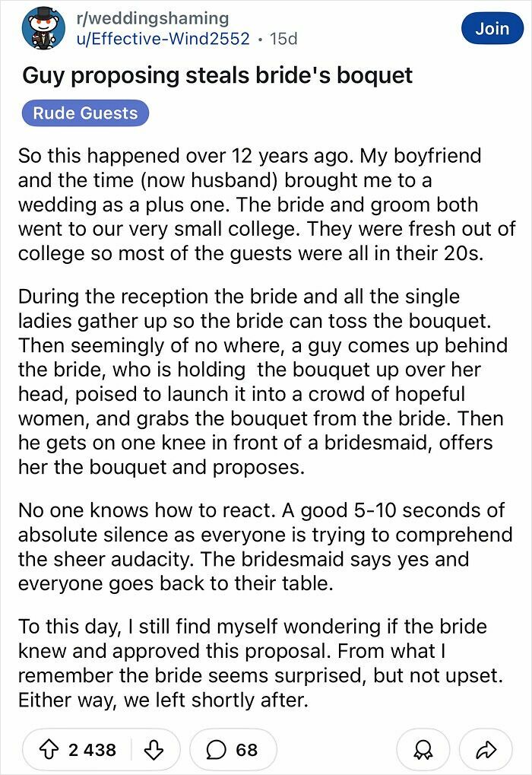Expand sharing options from the share control

tap(483, 750)
